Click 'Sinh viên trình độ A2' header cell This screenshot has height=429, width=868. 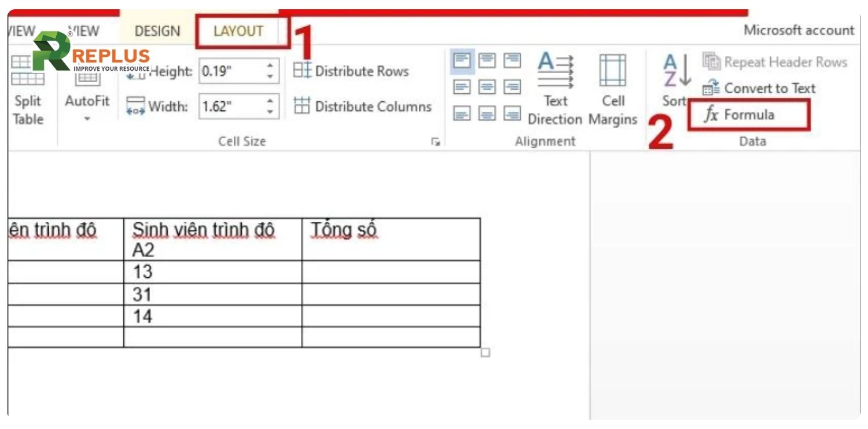point(213,239)
